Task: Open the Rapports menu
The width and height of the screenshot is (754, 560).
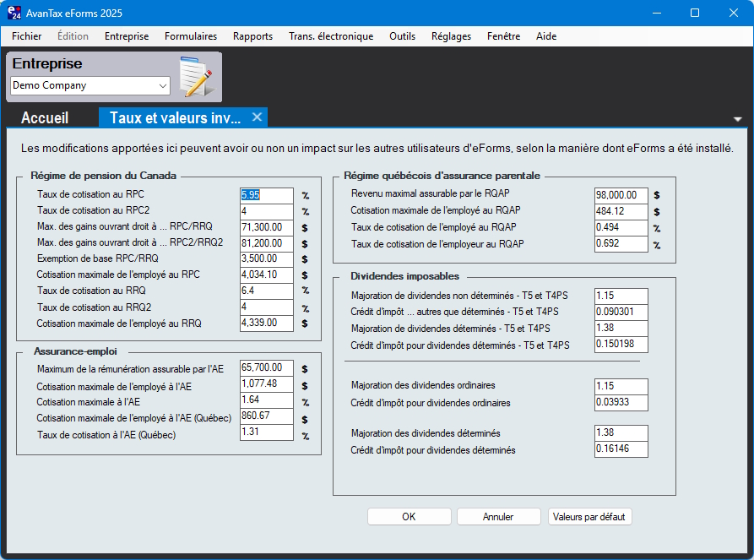Action: (252, 36)
